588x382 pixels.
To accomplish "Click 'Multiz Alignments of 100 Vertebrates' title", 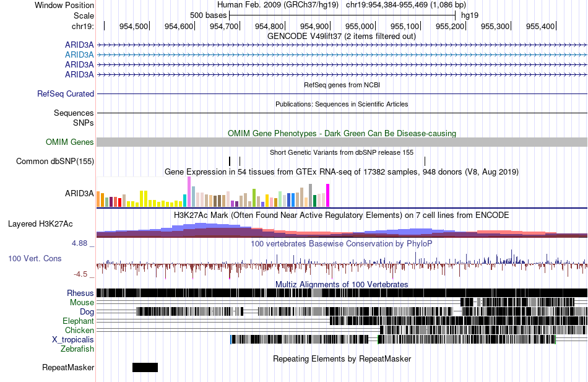I will [342, 284].
